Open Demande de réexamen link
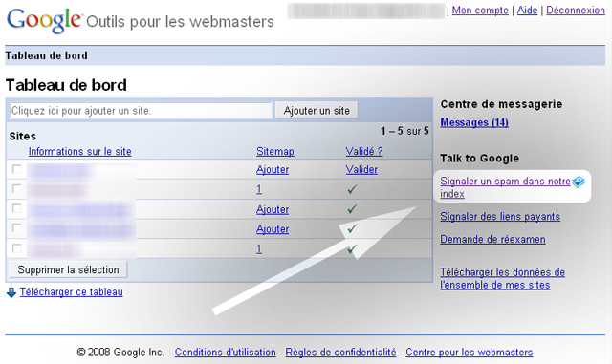This screenshot has width=612, height=364. 492,239
